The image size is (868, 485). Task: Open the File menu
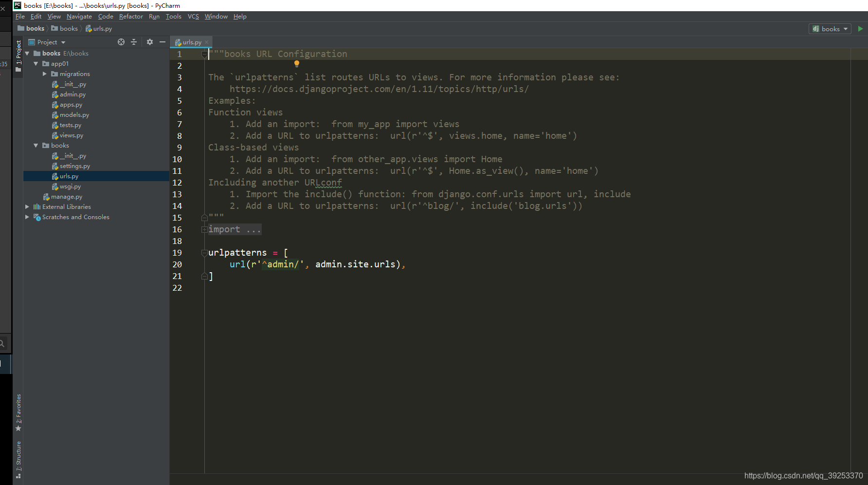click(20, 17)
